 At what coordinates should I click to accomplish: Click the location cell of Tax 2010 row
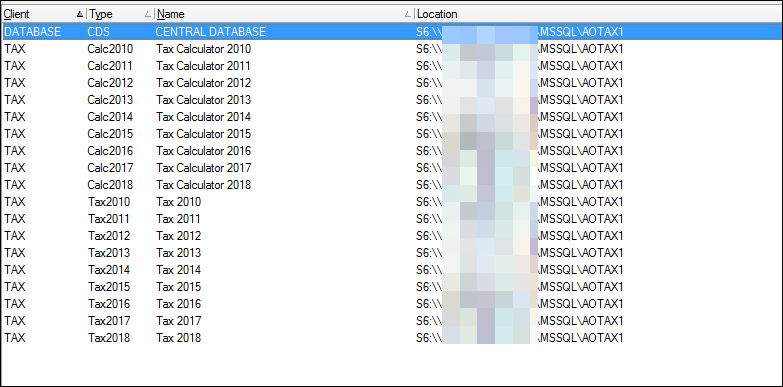coord(520,202)
